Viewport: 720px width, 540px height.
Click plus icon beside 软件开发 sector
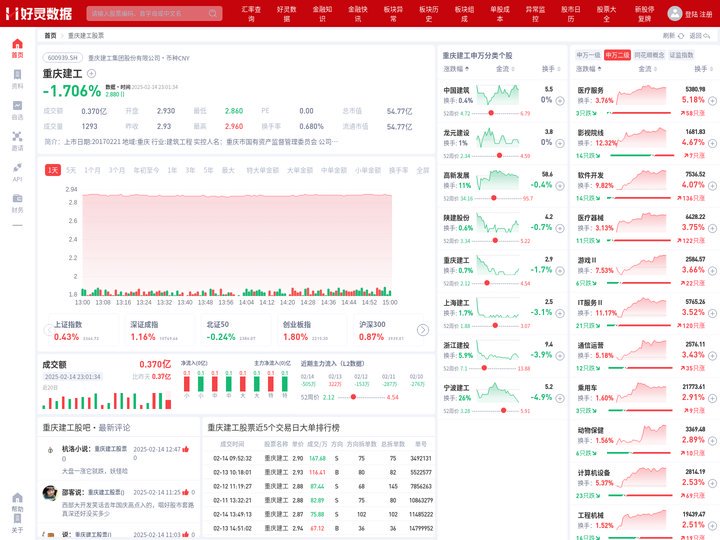point(712,186)
